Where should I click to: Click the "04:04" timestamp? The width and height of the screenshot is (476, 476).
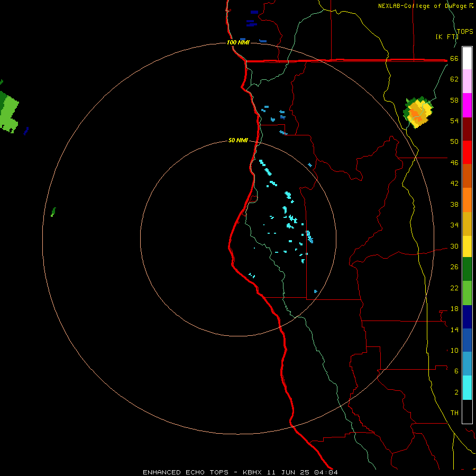pyautogui.click(x=326, y=472)
